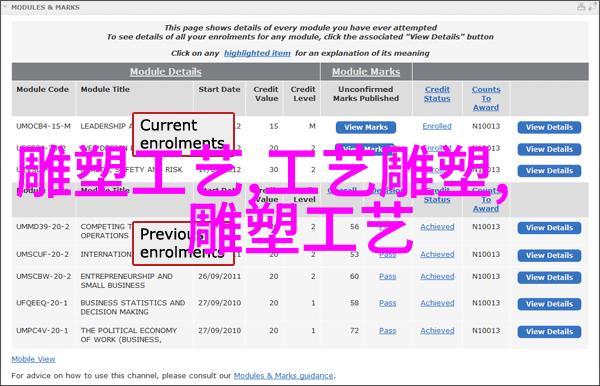Viewport: 600px width, 386px height.
Task: Open the Counts To Award column explanation
Action: coord(486,98)
